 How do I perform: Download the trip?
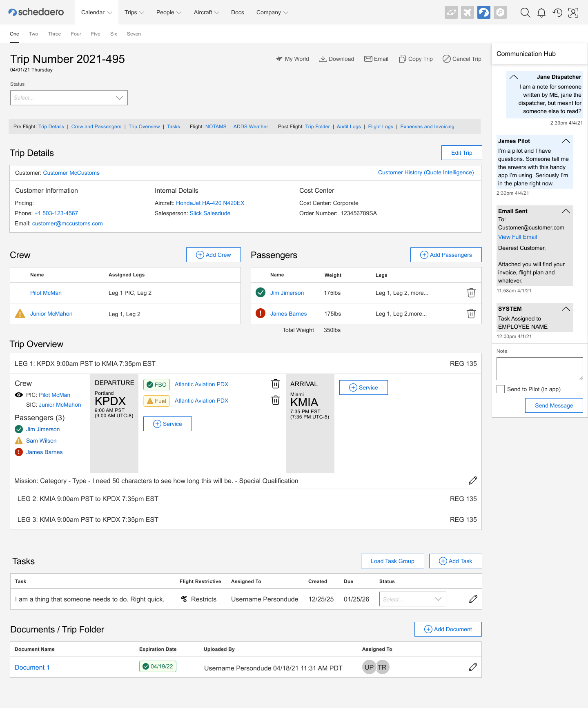tap(336, 59)
